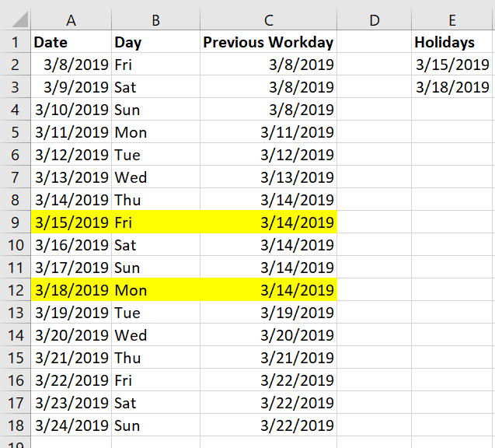The image size is (495, 448).
Task: Click empty cell D5
Action: coord(375,132)
